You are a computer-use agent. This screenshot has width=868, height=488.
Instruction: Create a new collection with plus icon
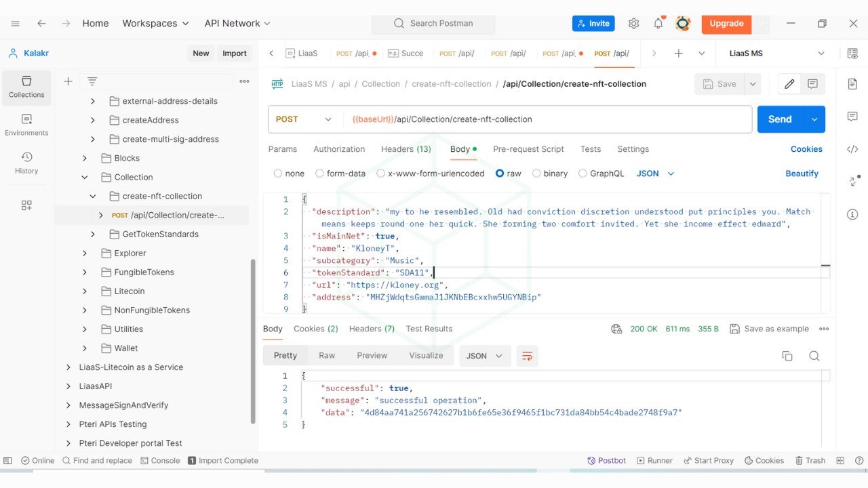[68, 81]
